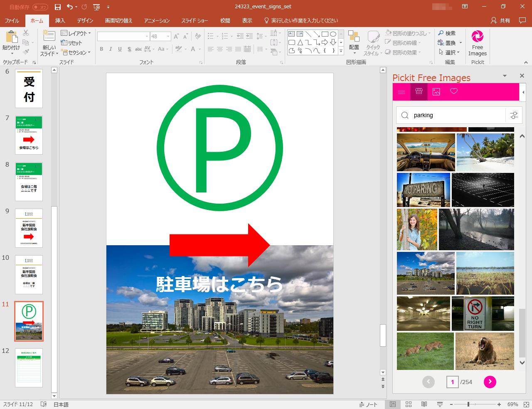Switch to the デザイン ribbon tab
The height and width of the screenshot is (409, 532).
tap(86, 20)
